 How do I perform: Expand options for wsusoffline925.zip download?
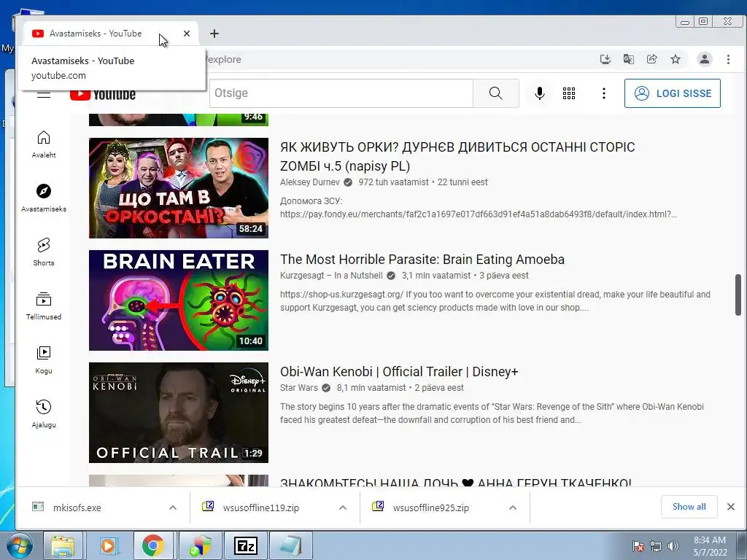click(513, 507)
